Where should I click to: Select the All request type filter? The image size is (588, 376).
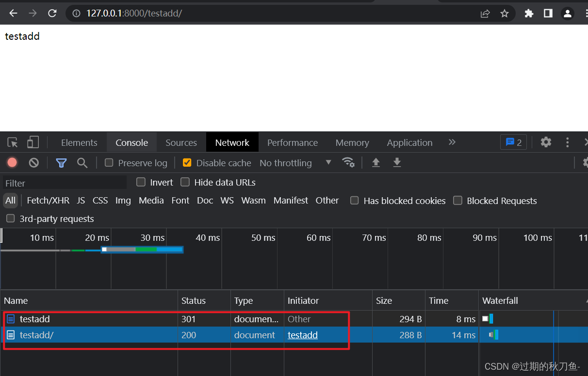tap(11, 201)
